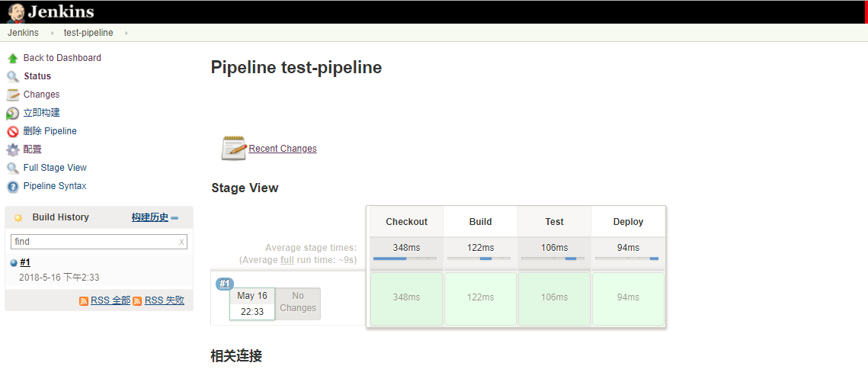Click the Build History sun weather icon

point(18,218)
